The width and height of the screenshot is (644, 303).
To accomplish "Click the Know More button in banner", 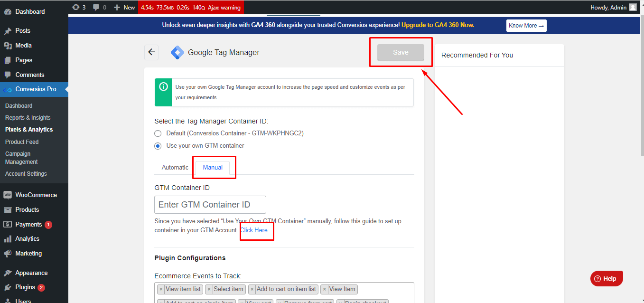I will point(526,26).
